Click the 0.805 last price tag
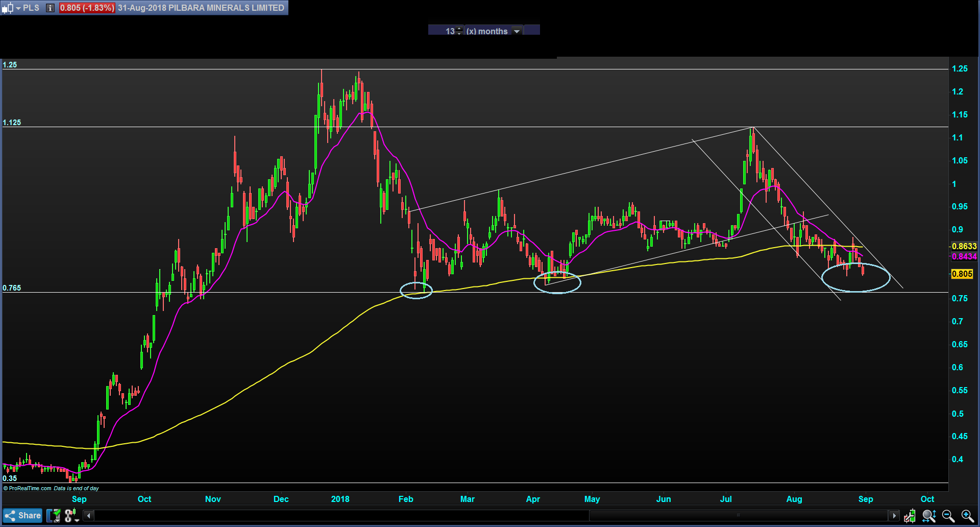 click(x=962, y=274)
